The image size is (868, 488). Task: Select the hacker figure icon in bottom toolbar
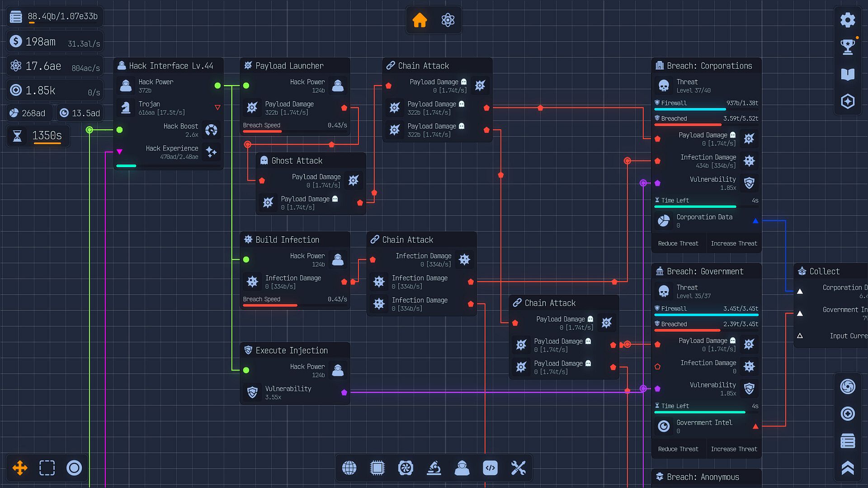(462, 468)
